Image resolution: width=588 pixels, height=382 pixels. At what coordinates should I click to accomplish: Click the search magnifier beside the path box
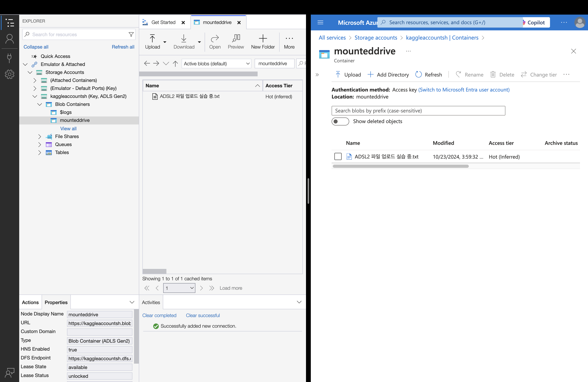[301, 63]
